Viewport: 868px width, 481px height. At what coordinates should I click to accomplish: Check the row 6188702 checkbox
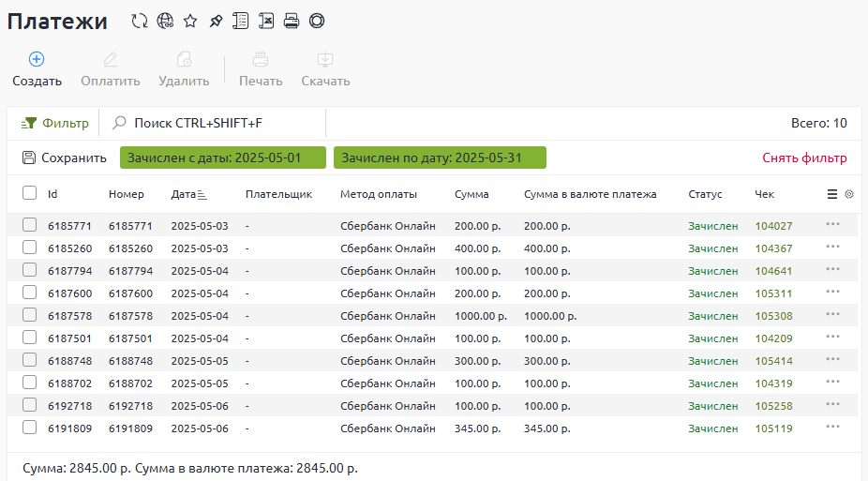coord(29,383)
